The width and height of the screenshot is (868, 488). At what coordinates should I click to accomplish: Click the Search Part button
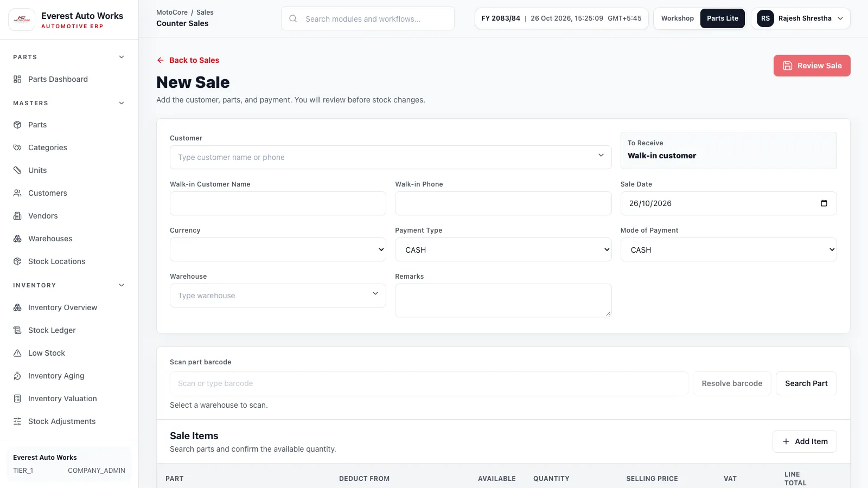(x=806, y=383)
